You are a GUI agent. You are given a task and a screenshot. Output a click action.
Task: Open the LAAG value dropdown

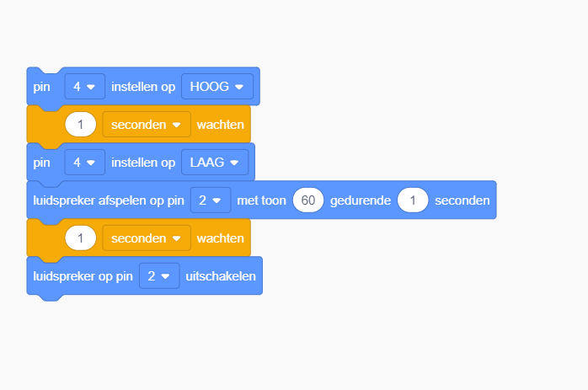pos(215,162)
